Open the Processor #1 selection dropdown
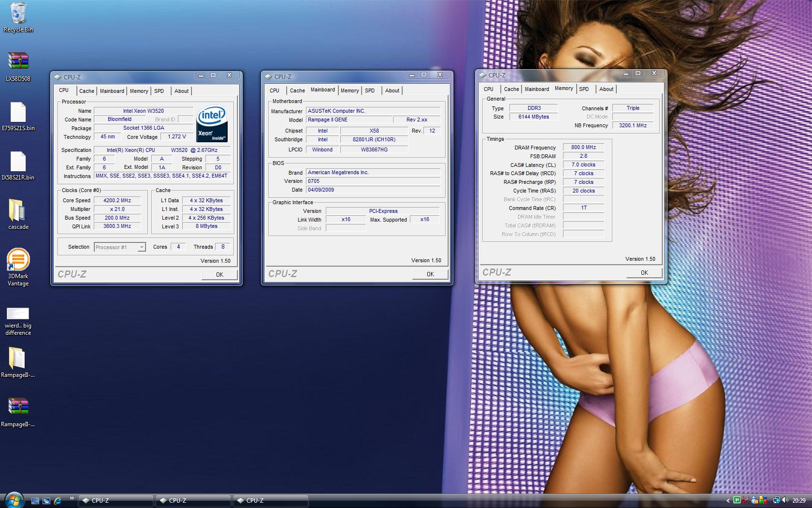This screenshot has width=812, height=508. point(120,247)
